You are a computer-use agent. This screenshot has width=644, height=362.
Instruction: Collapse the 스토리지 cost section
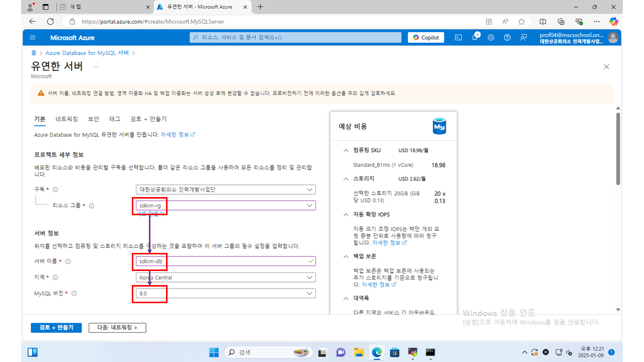(346, 178)
